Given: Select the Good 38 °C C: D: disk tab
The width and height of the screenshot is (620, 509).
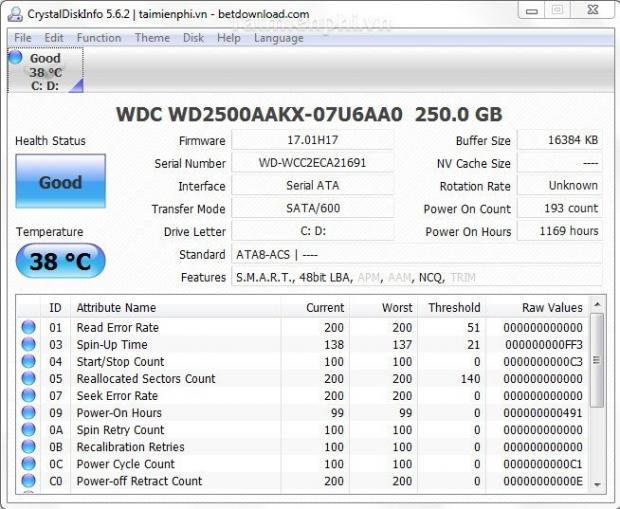Looking at the screenshot, I should point(45,71).
